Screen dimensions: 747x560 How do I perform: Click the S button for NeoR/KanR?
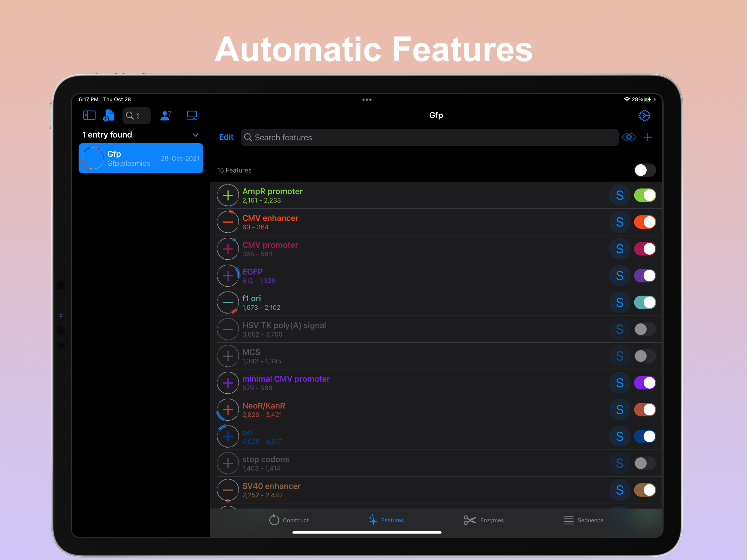coord(619,410)
